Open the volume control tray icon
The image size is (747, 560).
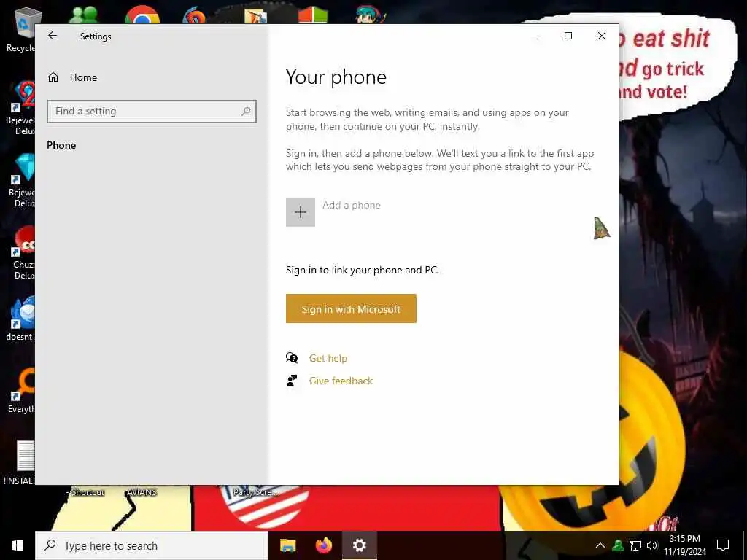[x=652, y=545]
